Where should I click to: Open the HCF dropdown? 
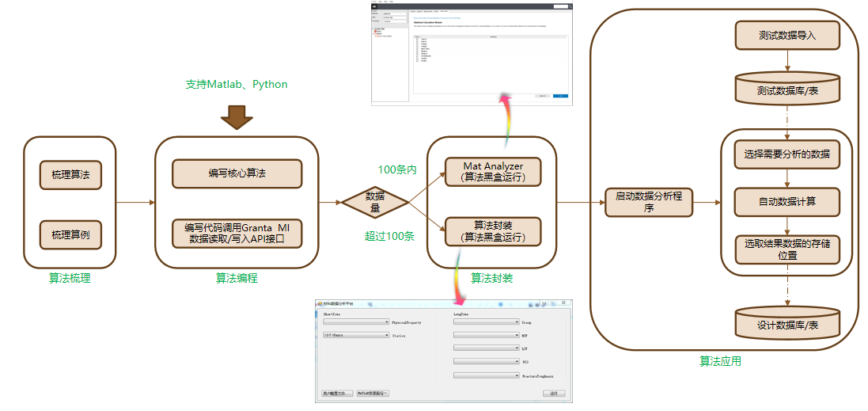click(486, 335)
